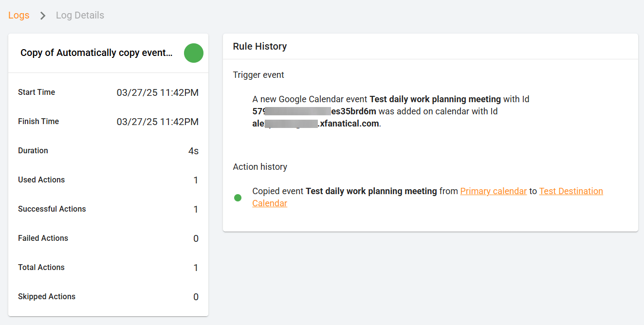The width and height of the screenshot is (644, 325).
Task: Click the calendar Id ending in xfanatical.com
Action: point(315,124)
